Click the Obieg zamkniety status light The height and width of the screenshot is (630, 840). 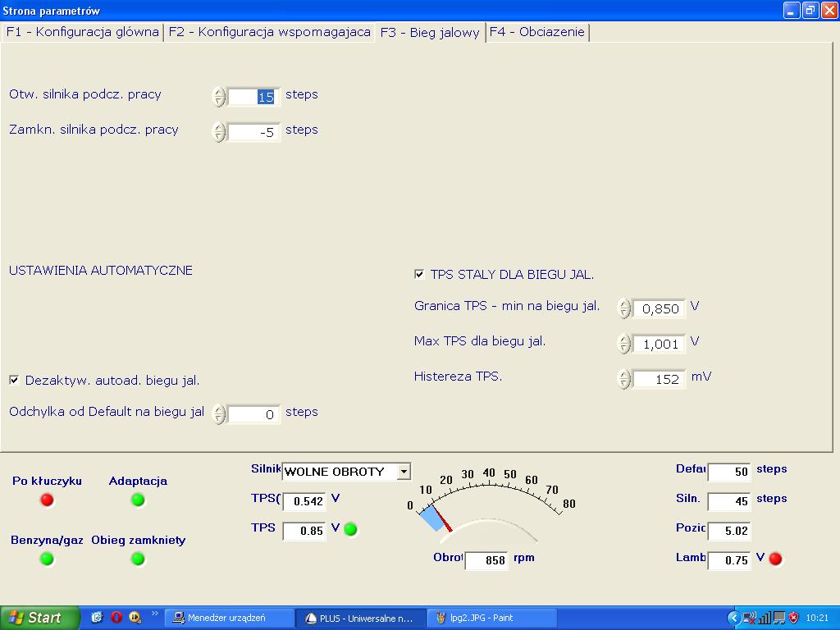[x=138, y=559]
